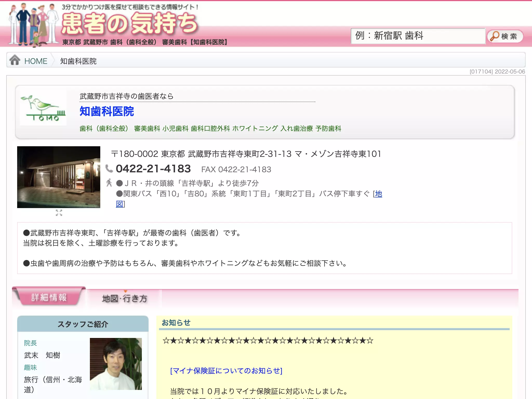The image size is (532, 399).
Task: Switch to the 地図・行き方 tab
Action: (124, 298)
